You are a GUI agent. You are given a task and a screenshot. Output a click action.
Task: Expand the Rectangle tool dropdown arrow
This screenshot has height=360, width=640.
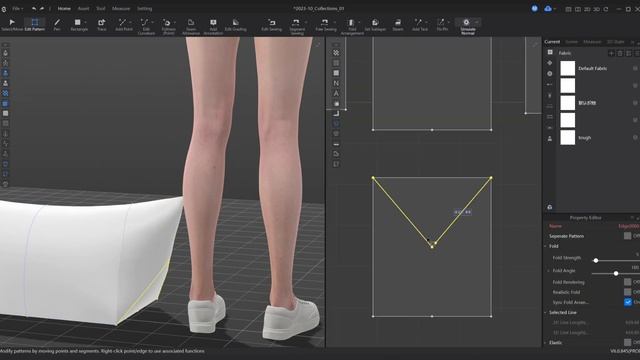86,22
